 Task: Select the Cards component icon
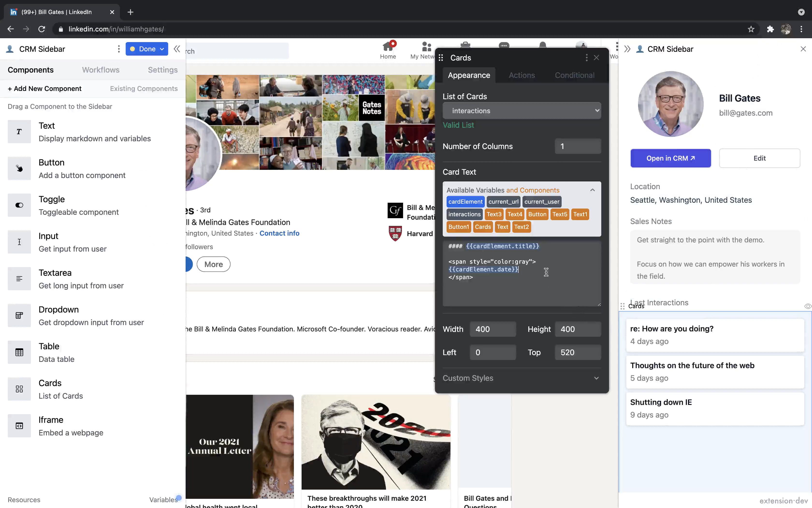pyautogui.click(x=19, y=389)
